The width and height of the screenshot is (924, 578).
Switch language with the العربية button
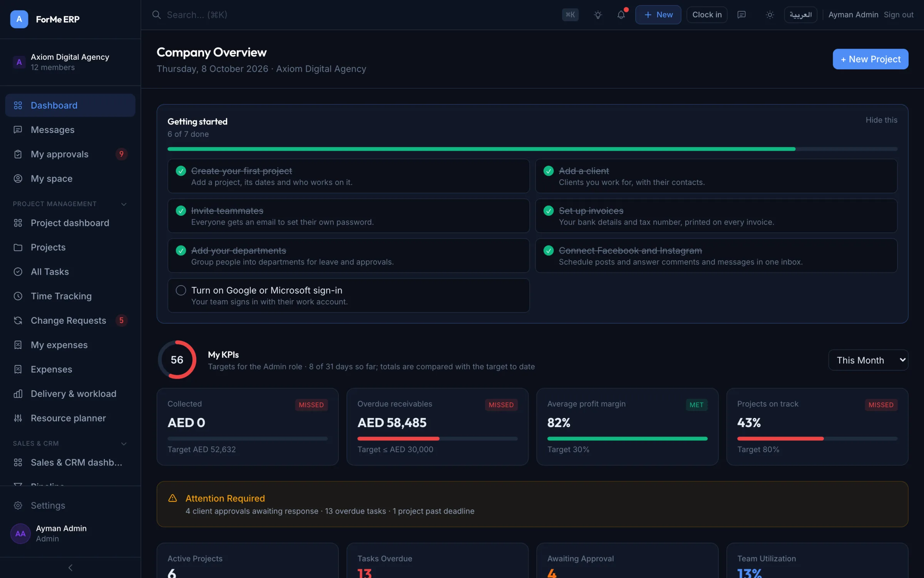[800, 15]
